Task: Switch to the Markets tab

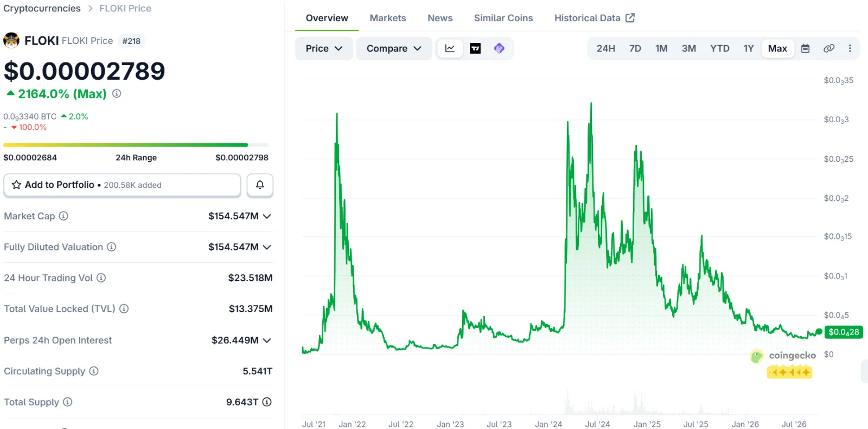Action: coord(388,18)
